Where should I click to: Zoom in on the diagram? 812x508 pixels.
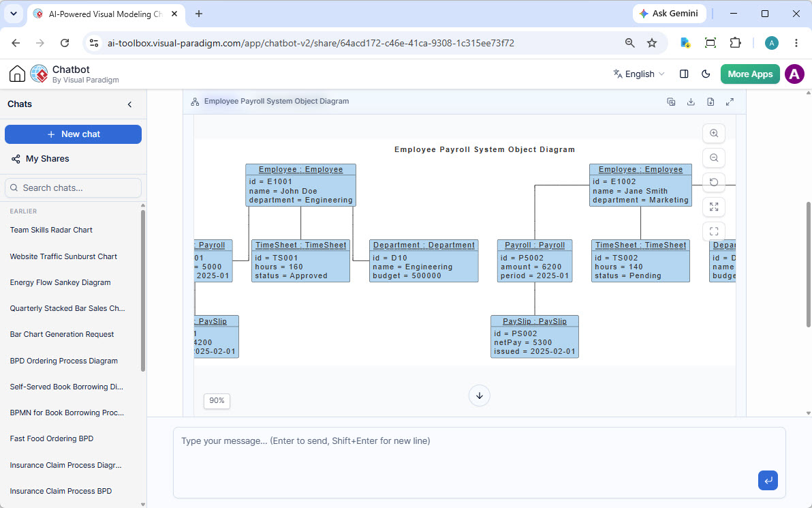[714, 133]
